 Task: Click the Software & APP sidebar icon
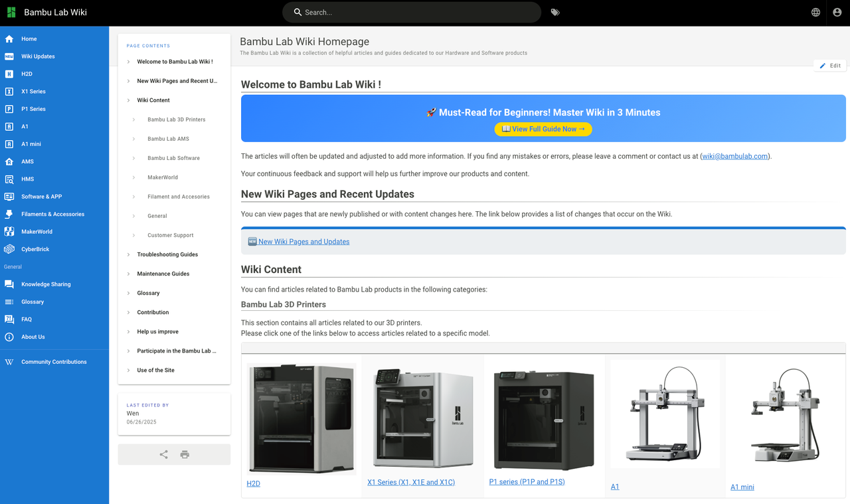coord(9,197)
